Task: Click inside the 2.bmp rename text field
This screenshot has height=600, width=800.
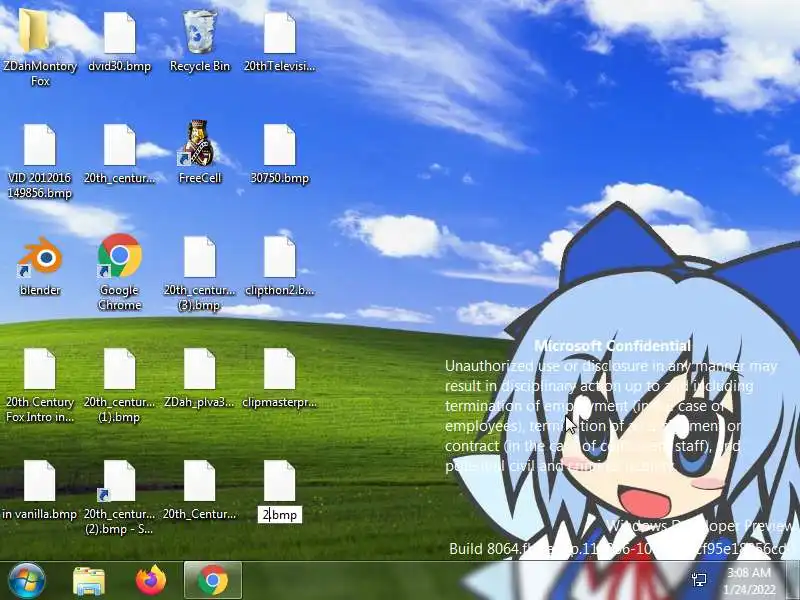Action: [280, 515]
